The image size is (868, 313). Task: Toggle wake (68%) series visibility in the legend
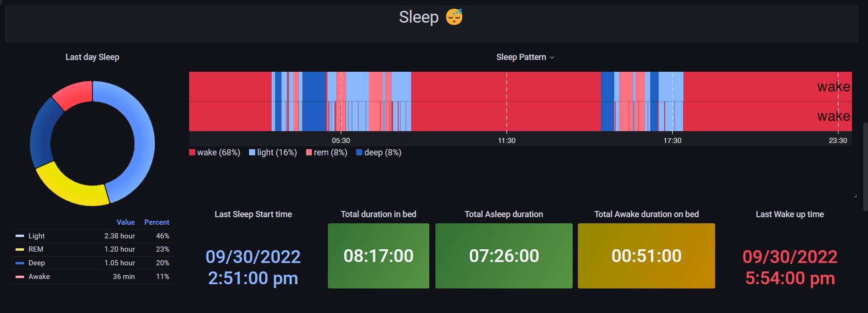tap(218, 152)
